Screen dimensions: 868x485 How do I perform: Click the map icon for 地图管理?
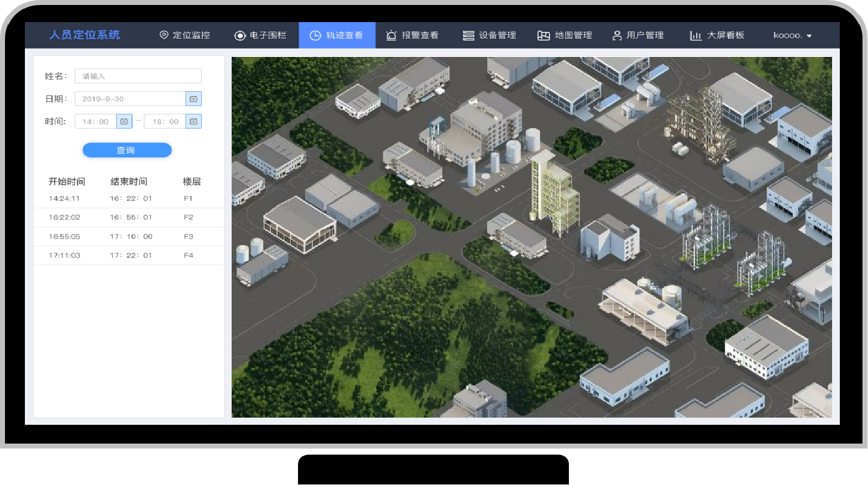(543, 35)
